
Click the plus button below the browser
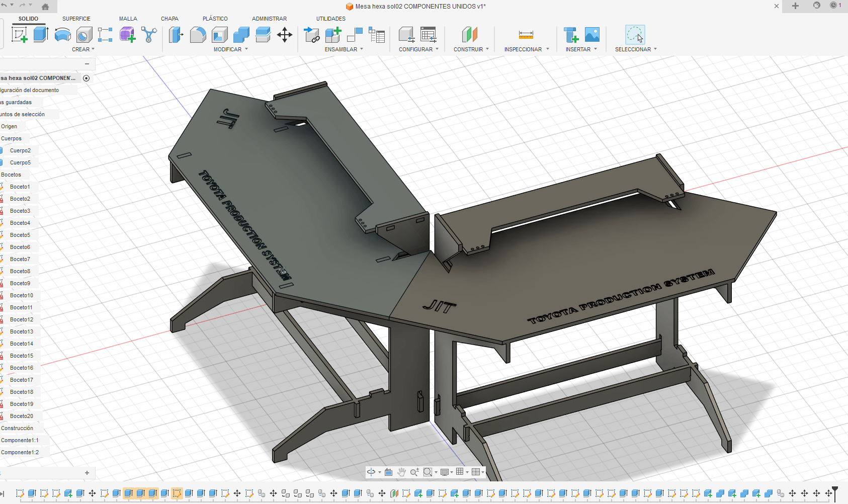point(87,473)
